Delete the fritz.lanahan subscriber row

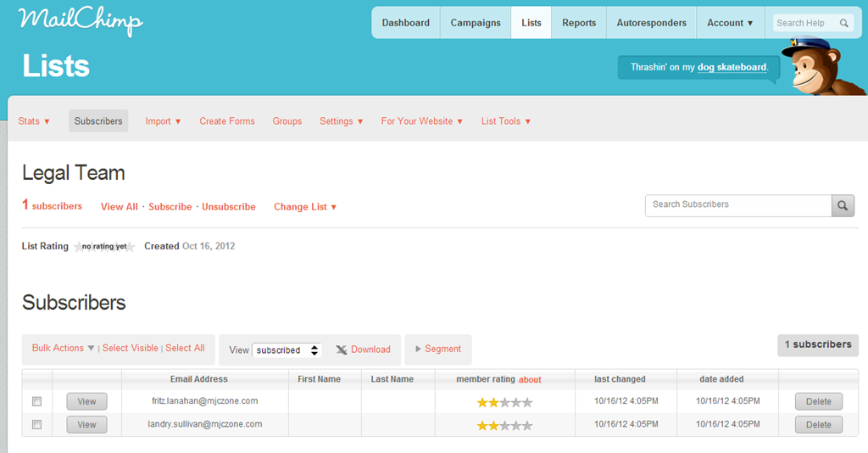pyautogui.click(x=818, y=401)
